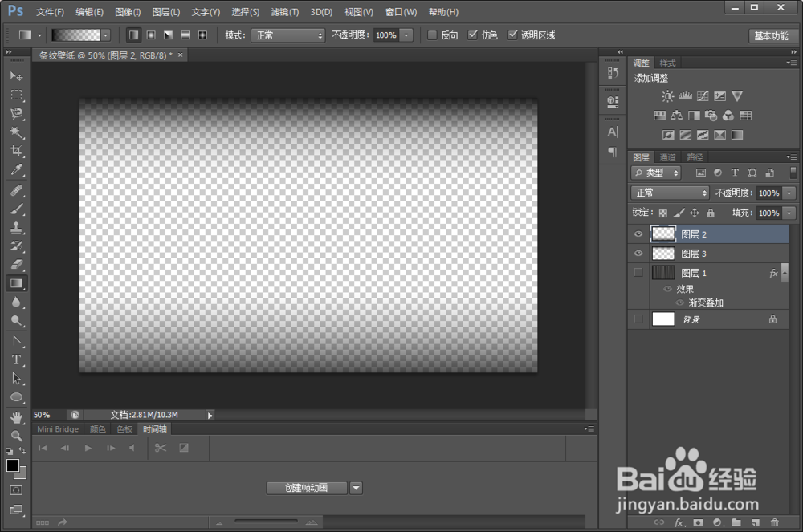Toggle Quick Mask mode
The width and height of the screenshot is (803, 532).
pyautogui.click(x=16, y=490)
